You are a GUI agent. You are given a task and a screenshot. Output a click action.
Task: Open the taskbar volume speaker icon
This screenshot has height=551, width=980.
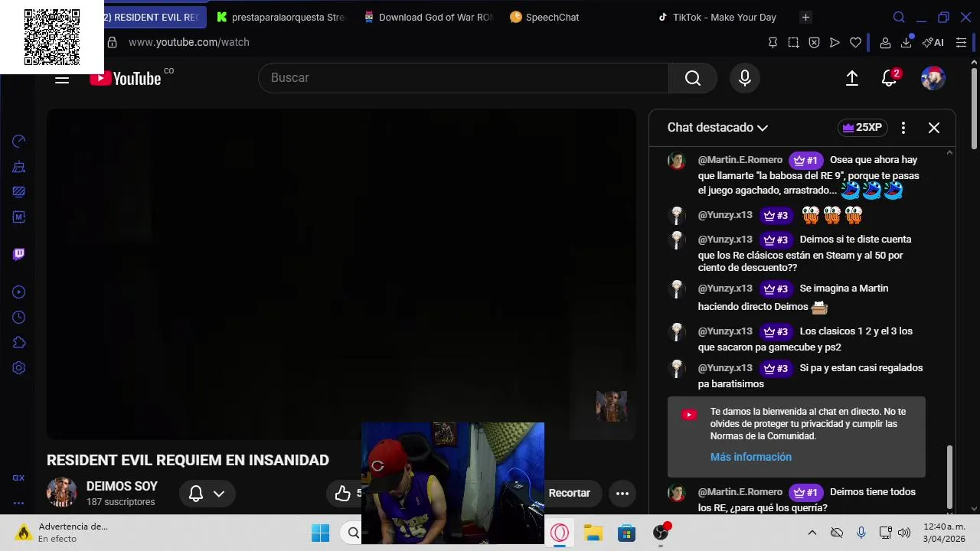pyautogui.click(x=904, y=533)
